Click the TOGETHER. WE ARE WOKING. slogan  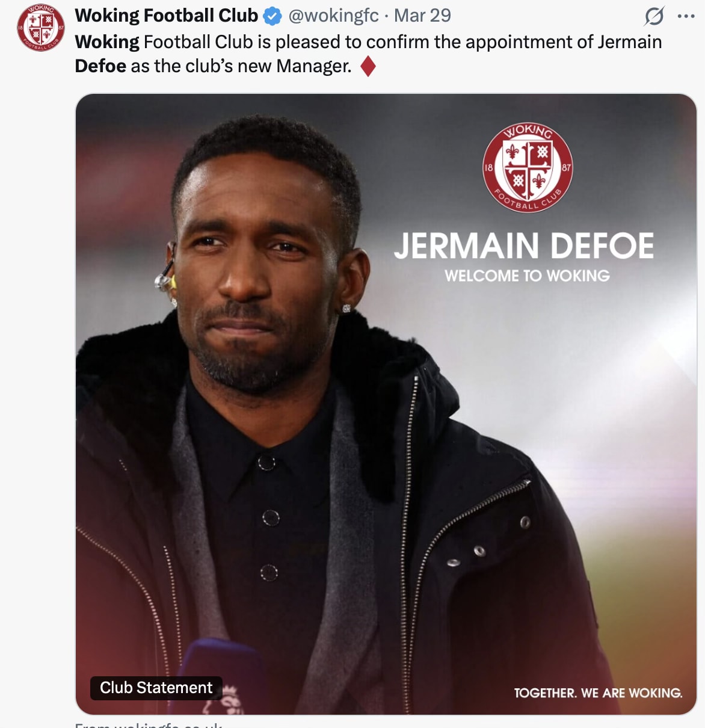598,693
